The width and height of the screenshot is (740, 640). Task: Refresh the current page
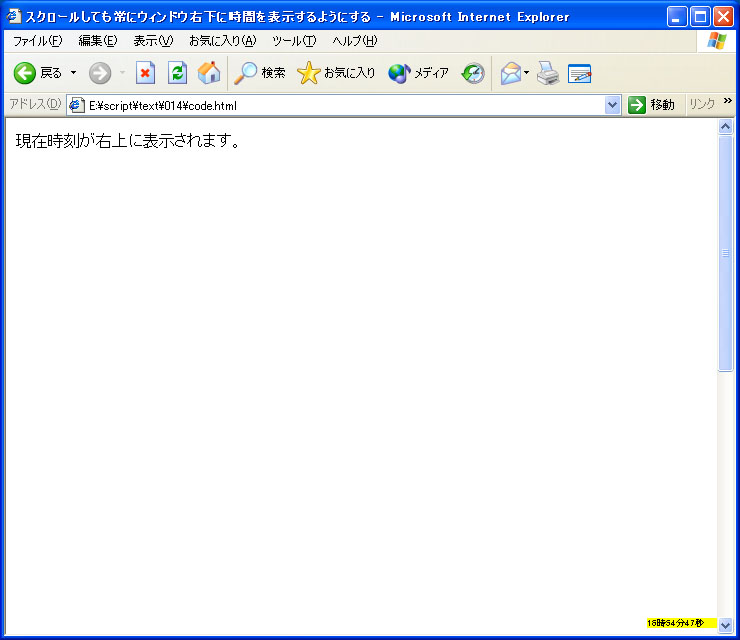click(x=177, y=73)
